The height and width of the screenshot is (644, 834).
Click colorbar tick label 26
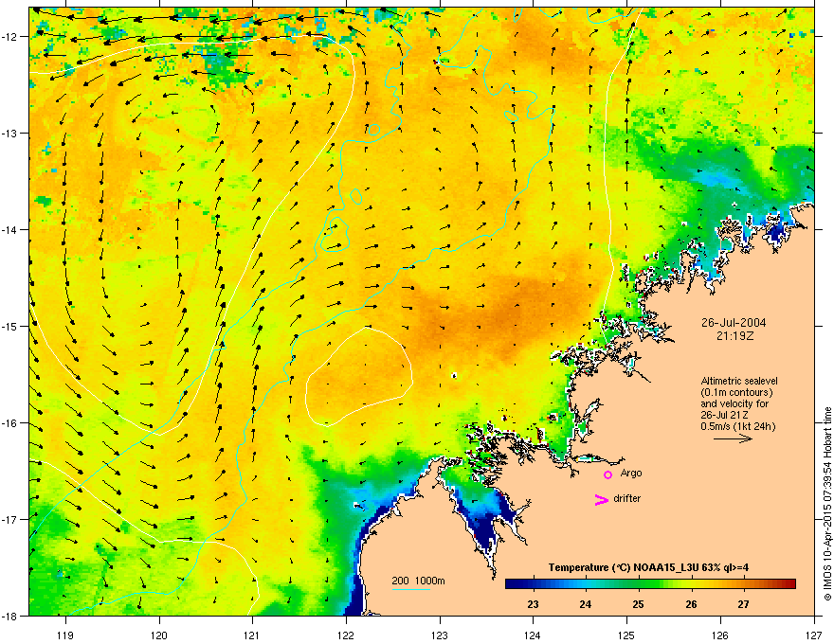click(691, 604)
